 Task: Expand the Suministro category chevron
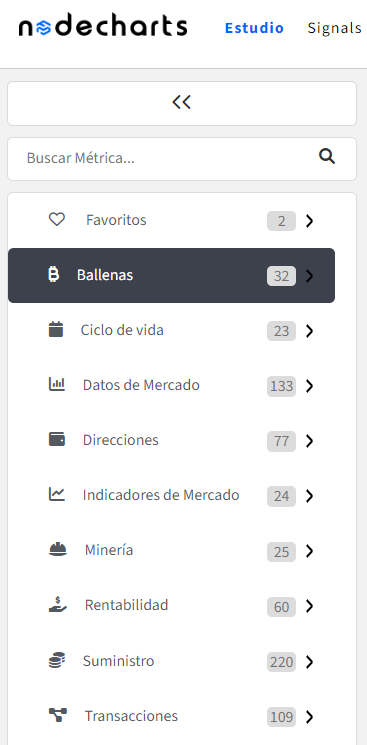tap(309, 662)
